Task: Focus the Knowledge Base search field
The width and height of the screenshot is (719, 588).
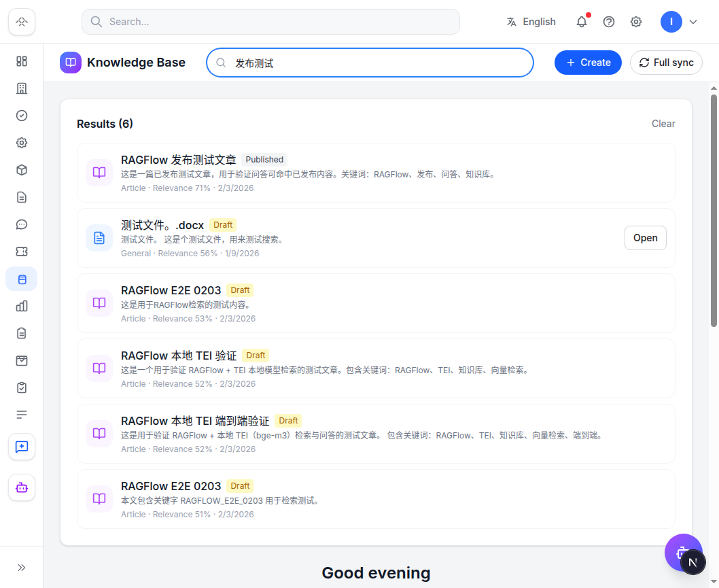Action: point(370,63)
